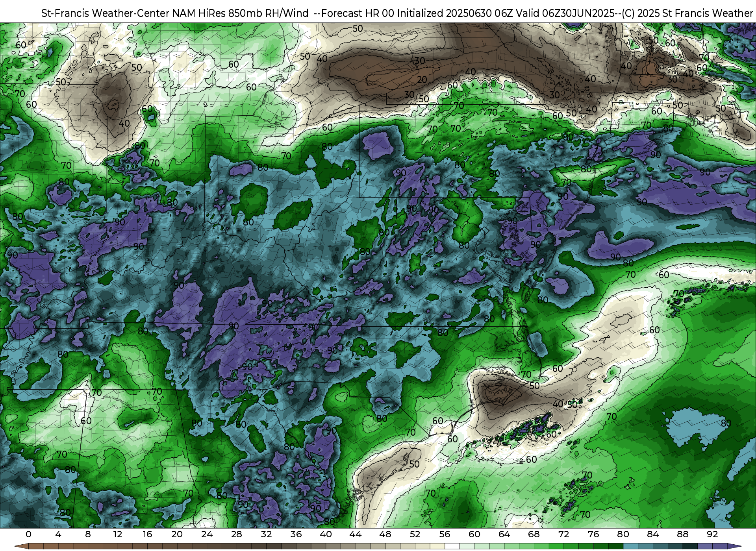Click 'NAM HiRes 850mb RH/Wind' in the title
Image resolution: width=756 pixels, height=551 pixels.
click(x=241, y=13)
